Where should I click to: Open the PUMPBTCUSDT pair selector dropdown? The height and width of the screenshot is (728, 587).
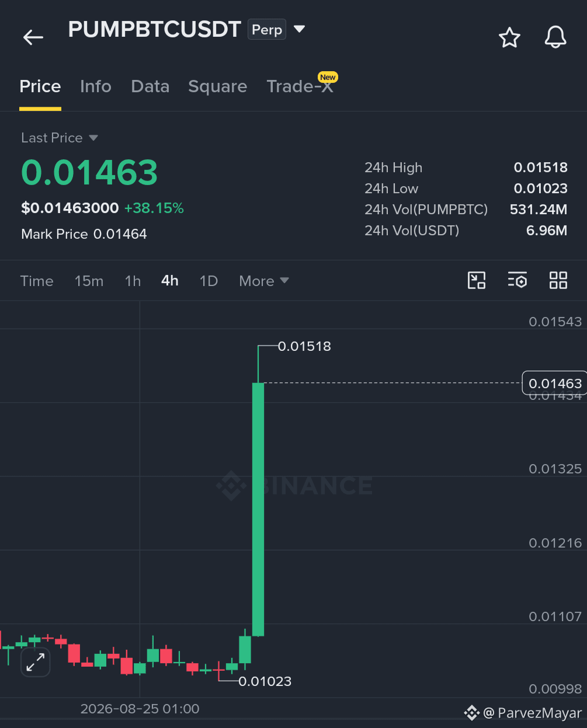pyautogui.click(x=300, y=29)
